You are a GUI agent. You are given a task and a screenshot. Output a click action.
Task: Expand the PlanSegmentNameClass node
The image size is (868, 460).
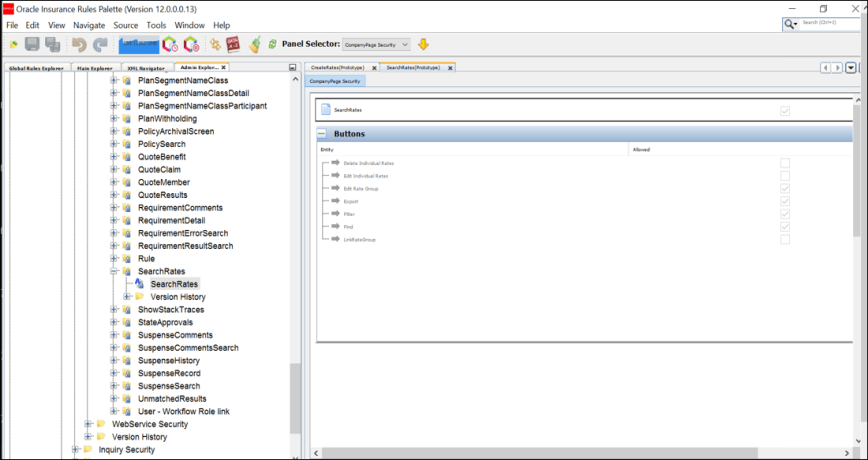(114, 80)
